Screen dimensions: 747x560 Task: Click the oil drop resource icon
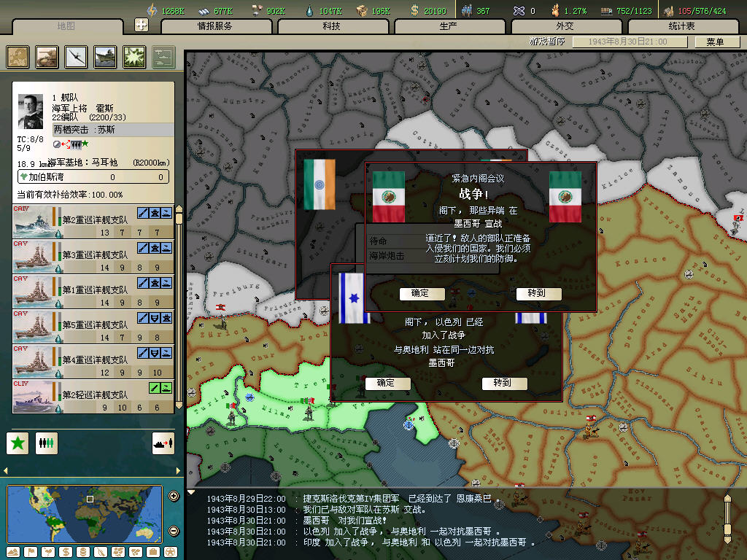[310, 10]
